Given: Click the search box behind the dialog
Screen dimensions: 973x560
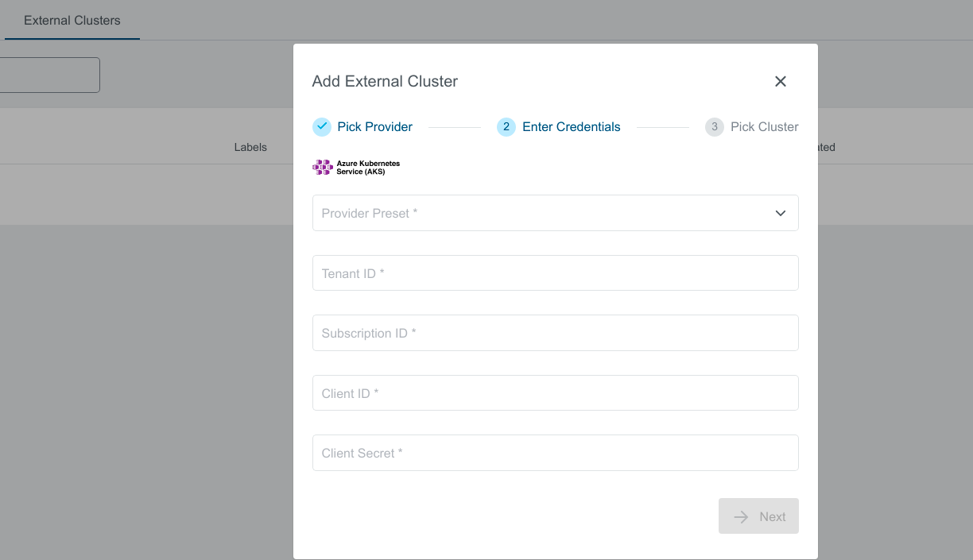Looking at the screenshot, I should (49, 75).
